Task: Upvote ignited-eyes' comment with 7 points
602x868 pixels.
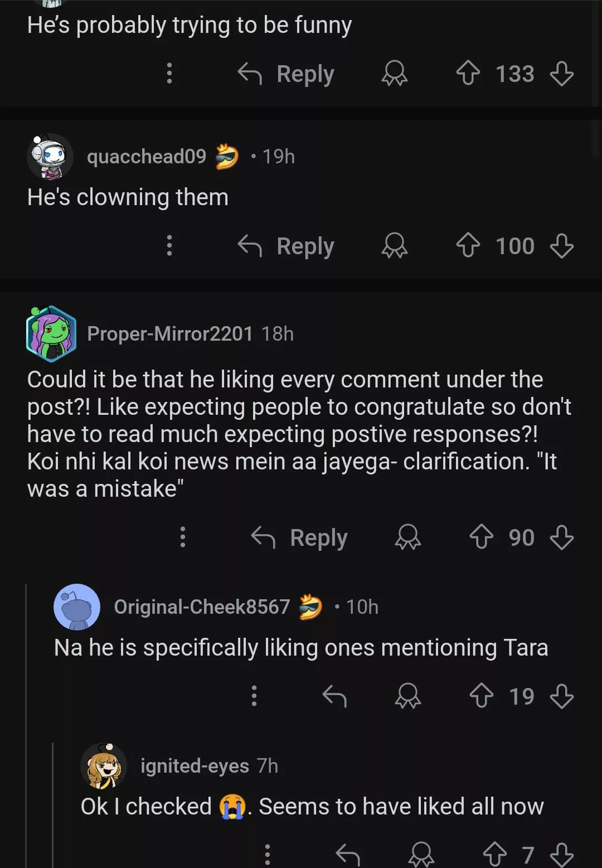Action: 494,854
